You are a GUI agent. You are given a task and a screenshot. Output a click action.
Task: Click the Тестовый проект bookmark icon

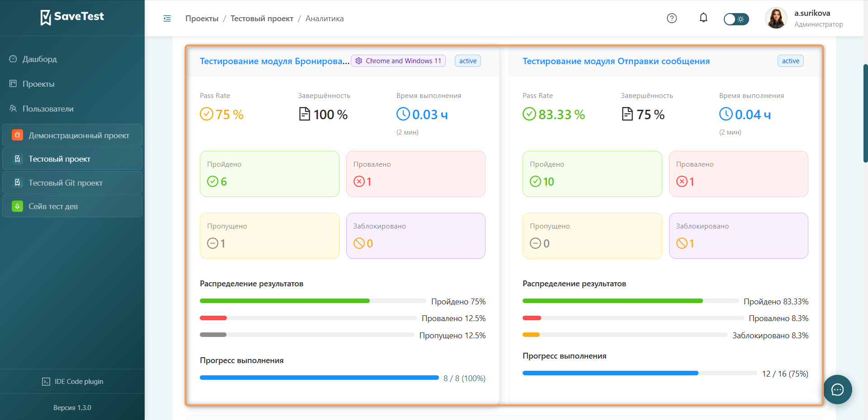[x=17, y=159]
